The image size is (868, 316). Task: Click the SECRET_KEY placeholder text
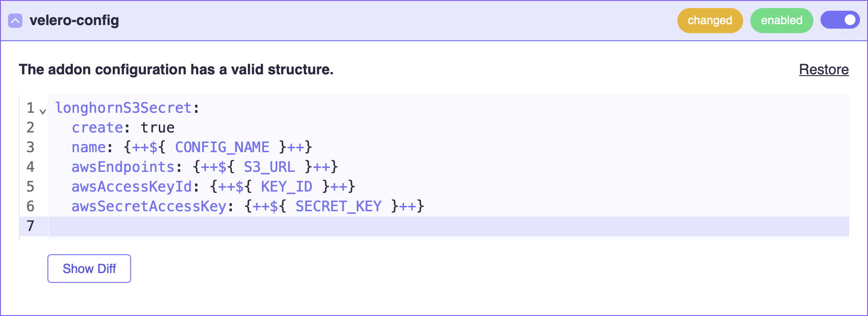[338, 206]
